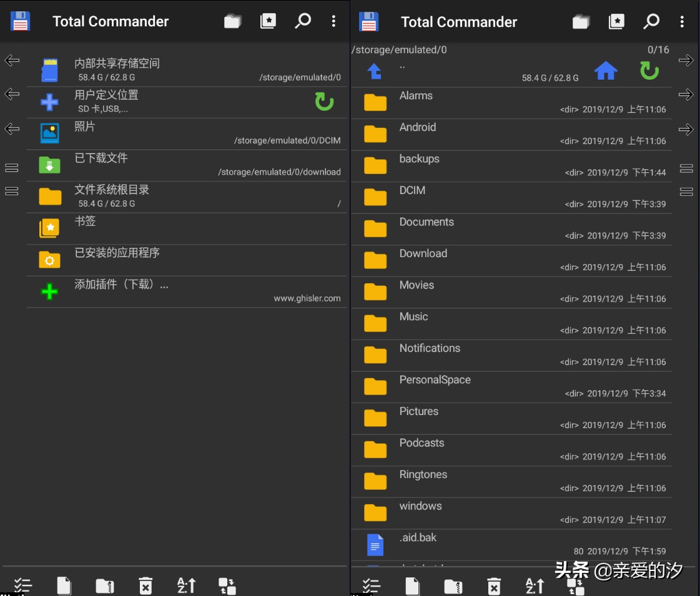The height and width of the screenshot is (596, 700).
Task: Go up to parent directory
Action: pyautogui.click(x=375, y=71)
